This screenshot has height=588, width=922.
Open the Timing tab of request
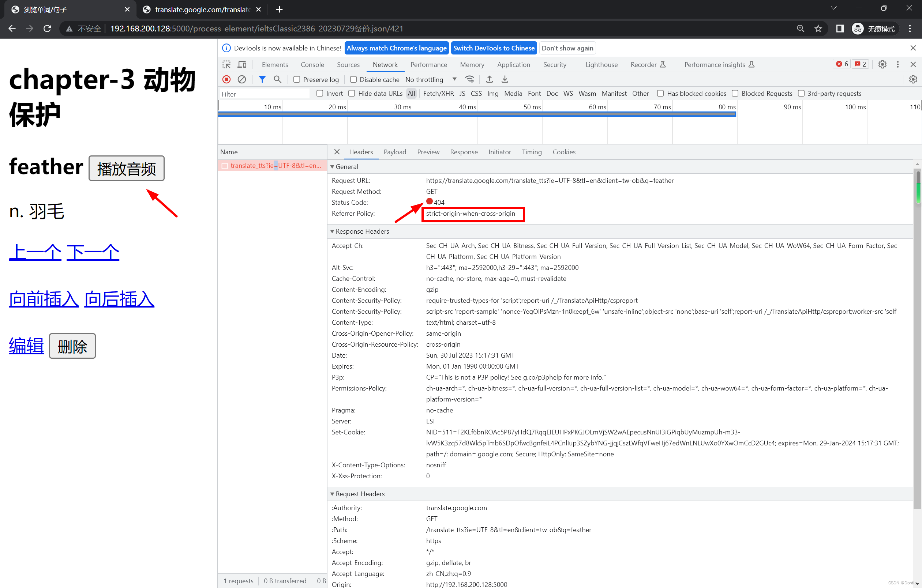tap(532, 152)
